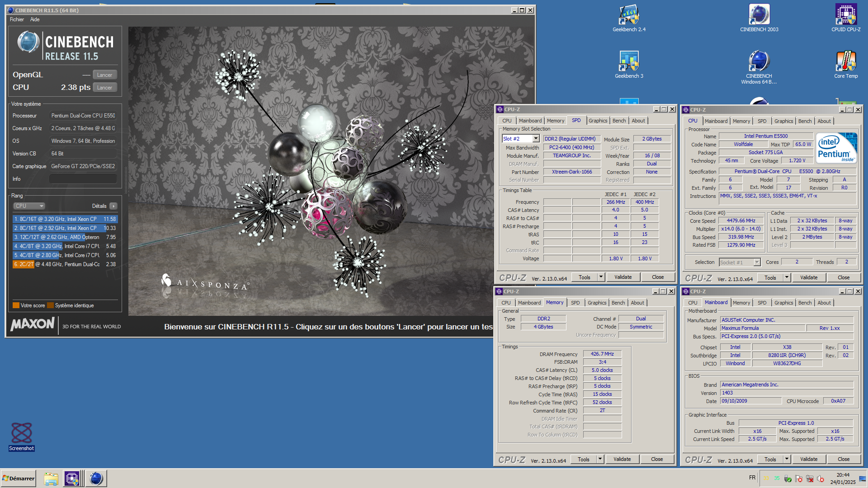Switch to Graphics tab in SPD window

click(x=598, y=121)
